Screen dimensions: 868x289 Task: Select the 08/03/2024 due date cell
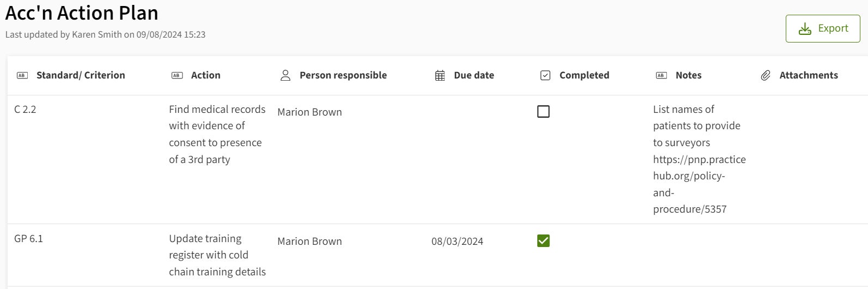point(457,242)
